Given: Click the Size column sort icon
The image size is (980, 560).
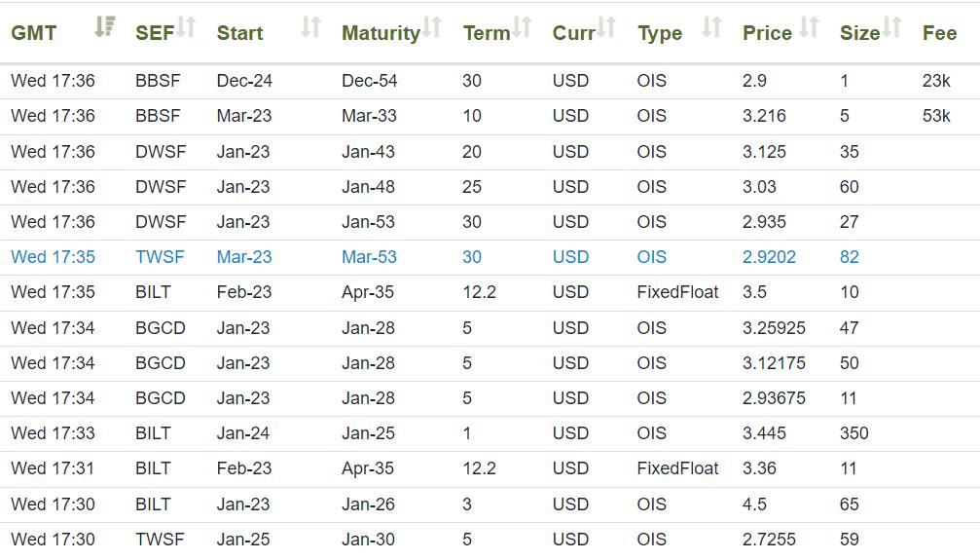Looking at the screenshot, I should click(x=892, y=28).
